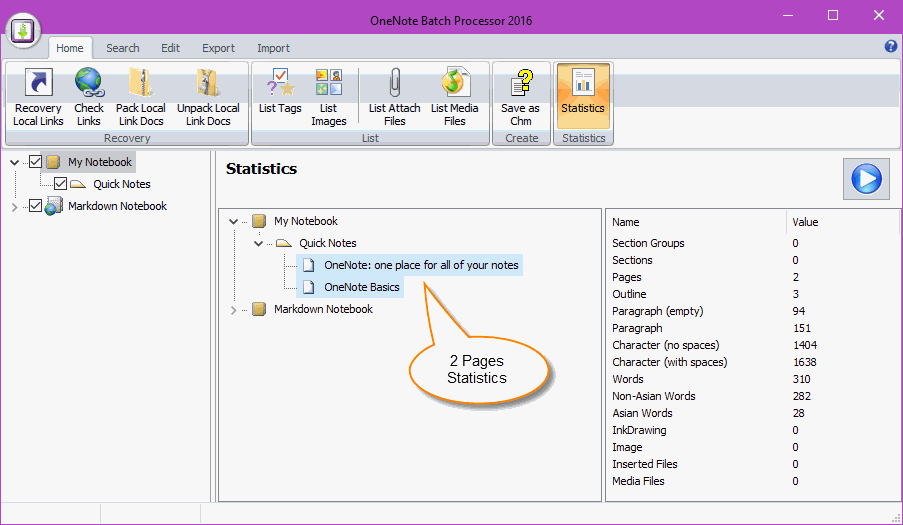Screen dimensions: 903x525
Task: Select the OneNote Basics page
Action: click(362, 287)
